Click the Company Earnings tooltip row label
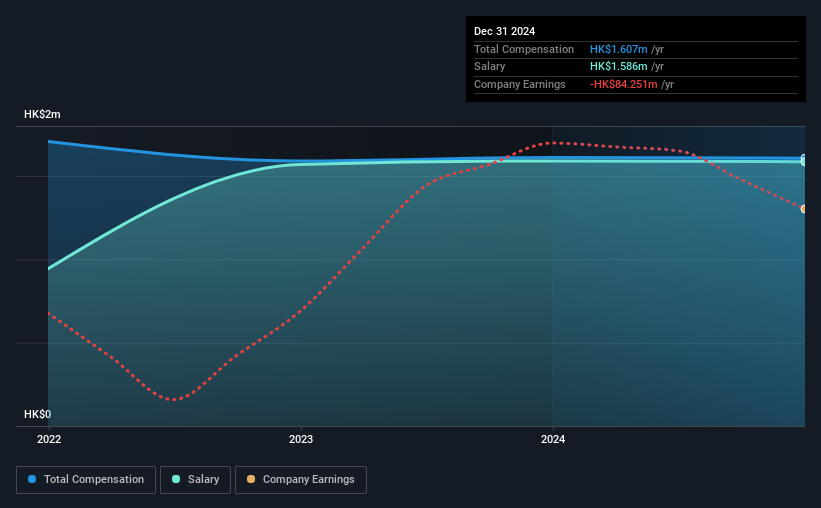 point(519,84)
